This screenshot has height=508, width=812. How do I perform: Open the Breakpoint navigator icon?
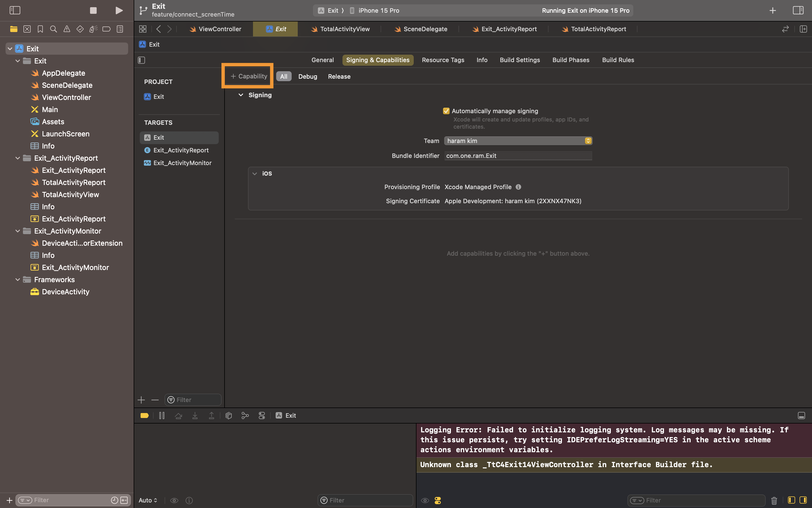coord(106,29)
